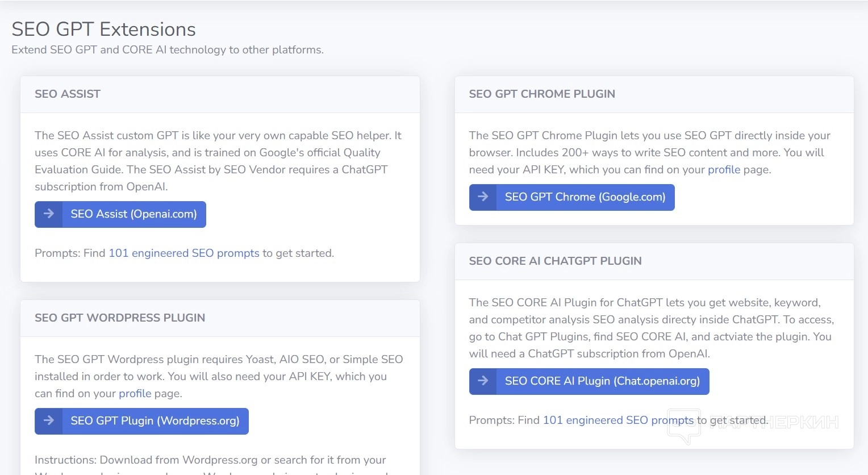
Task: Click the arrow icon on SEO GPT Plugin Wordpress button
Action: pos(49,420)
